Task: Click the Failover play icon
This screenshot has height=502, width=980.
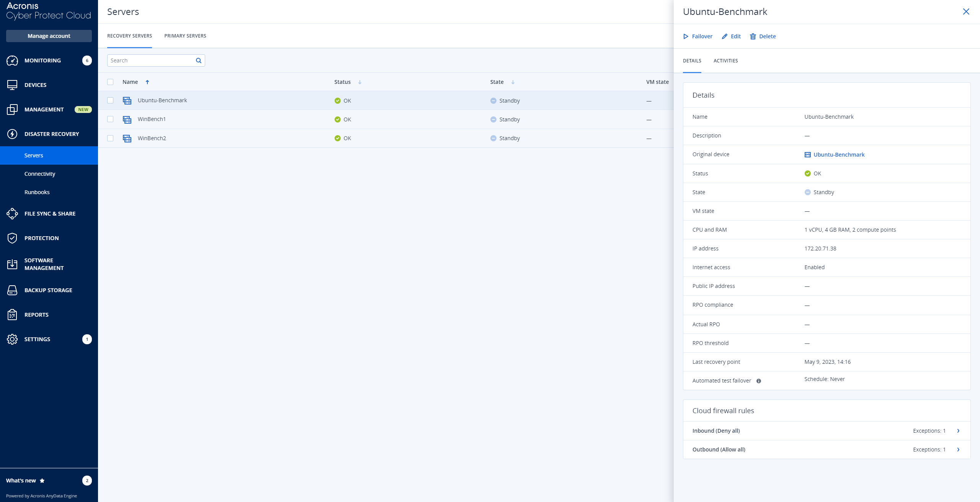Action: pyautogui.click(x=686, y=36)
